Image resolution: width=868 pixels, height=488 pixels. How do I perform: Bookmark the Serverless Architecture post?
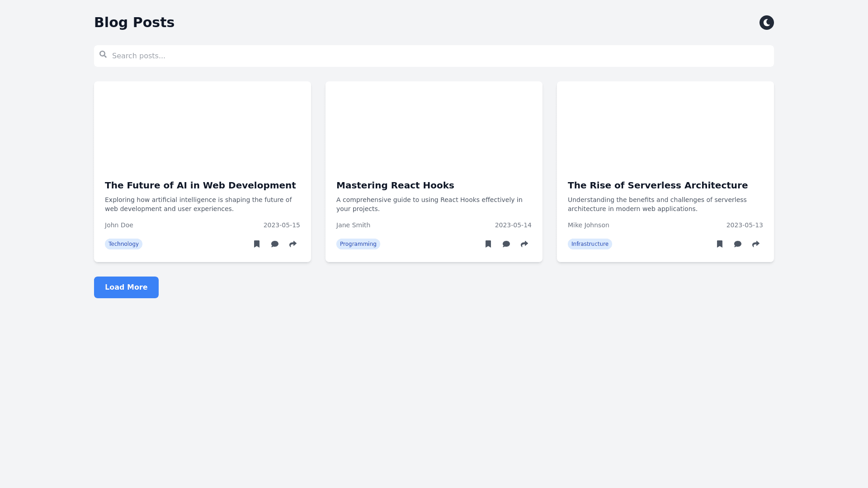point(719,244)
